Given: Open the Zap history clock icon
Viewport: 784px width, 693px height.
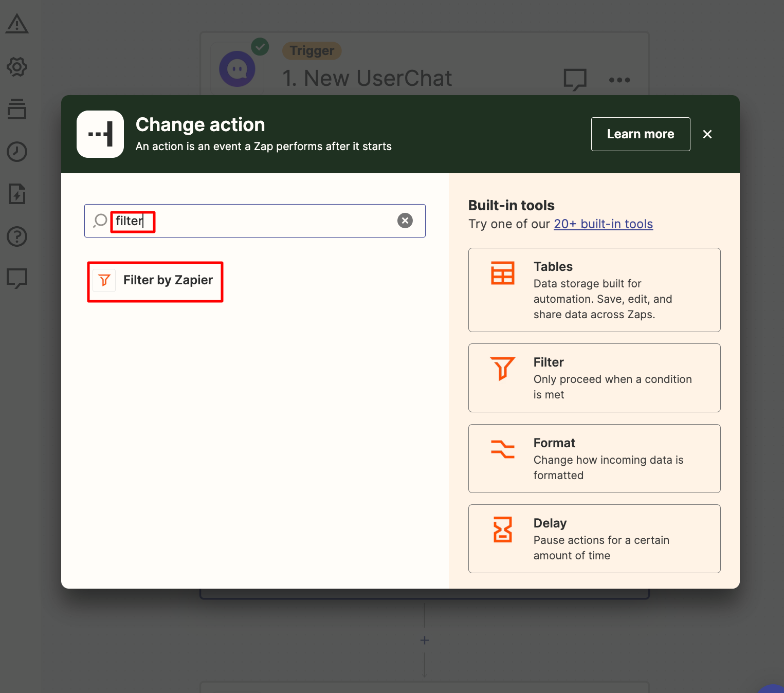Looking at the screenshot, I should (x=17, y=152).
